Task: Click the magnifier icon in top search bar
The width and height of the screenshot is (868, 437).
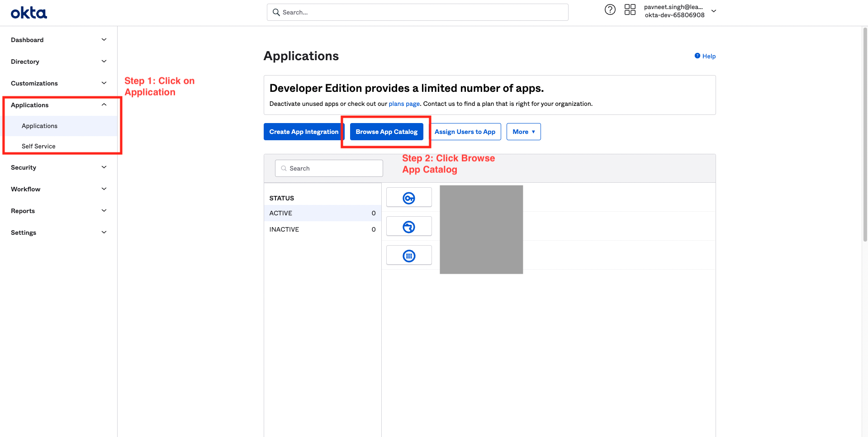Action: click(276, 12)
